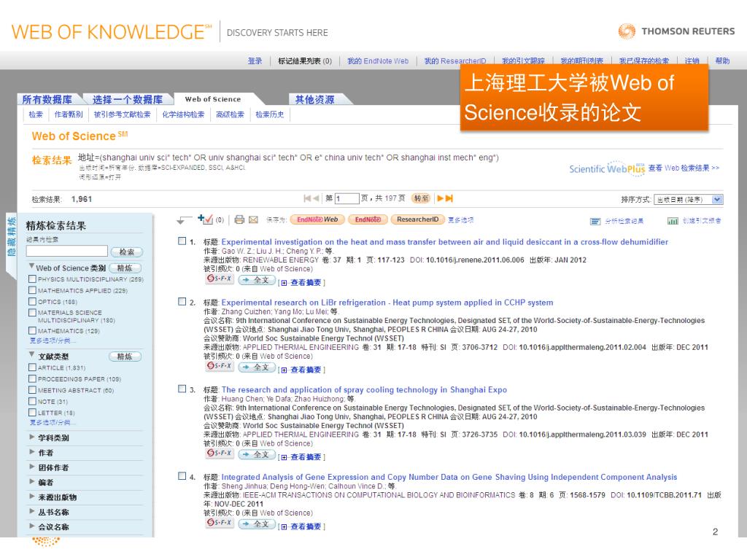Open 全文 full text for result 1
Screen dimensions: 747x560
(x=257, y=280)
